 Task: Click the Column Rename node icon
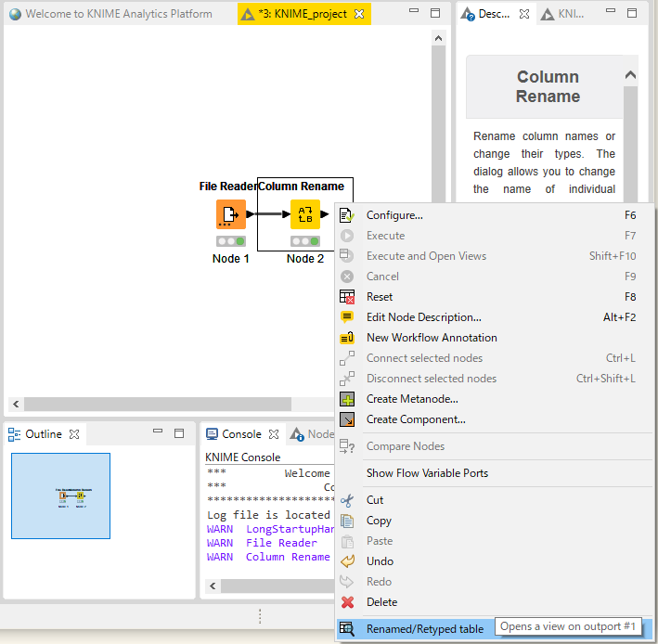tap(305, 214)
